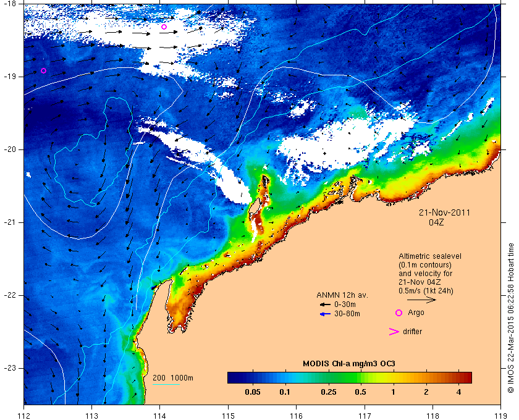Click the colorbar value label "4"
This screenshot has height=420, width=519.
click(458, 392)
